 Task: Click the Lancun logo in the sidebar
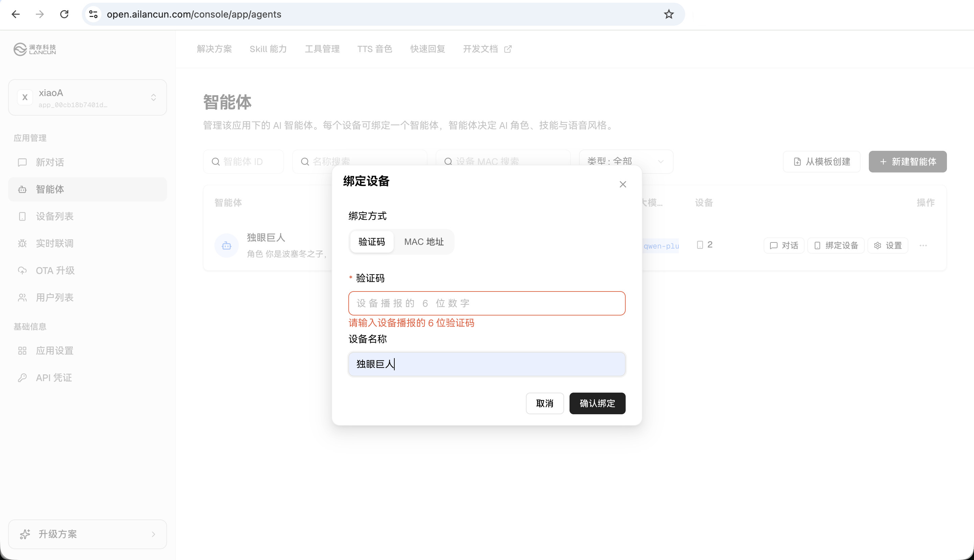coord(35,49)
